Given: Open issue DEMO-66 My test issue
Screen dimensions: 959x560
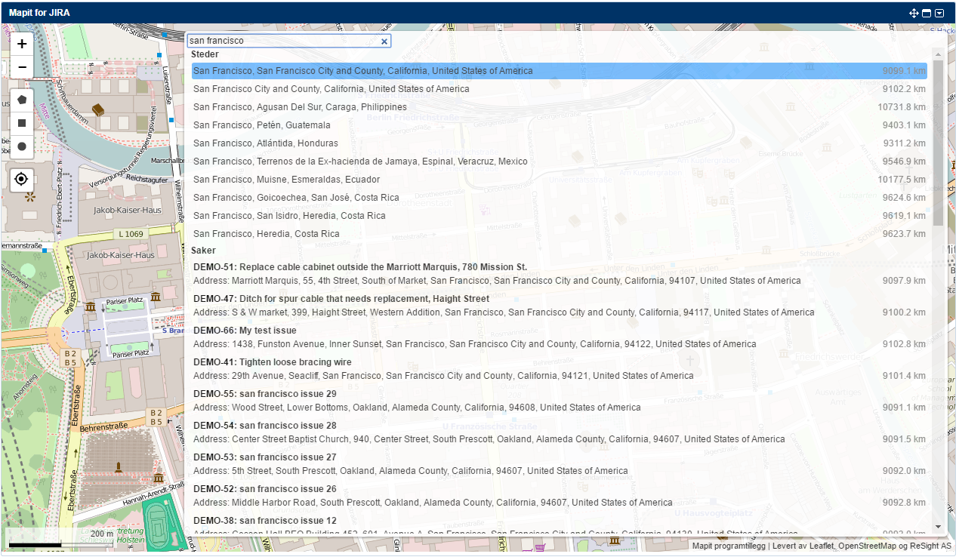Looking at the screenshot, I should [245, 331].
